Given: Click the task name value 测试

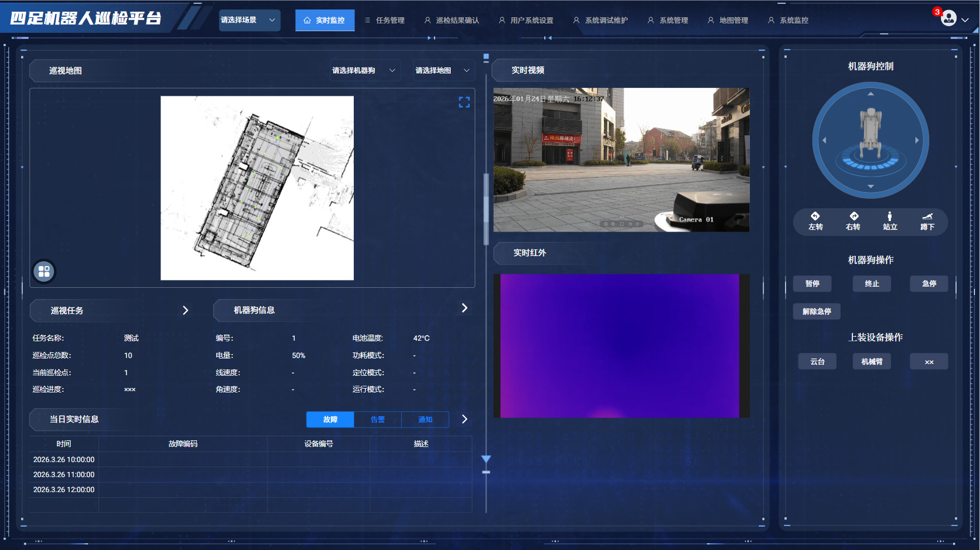Looking at the screenshot, I should pyautogui.click(x=131, y=338).
